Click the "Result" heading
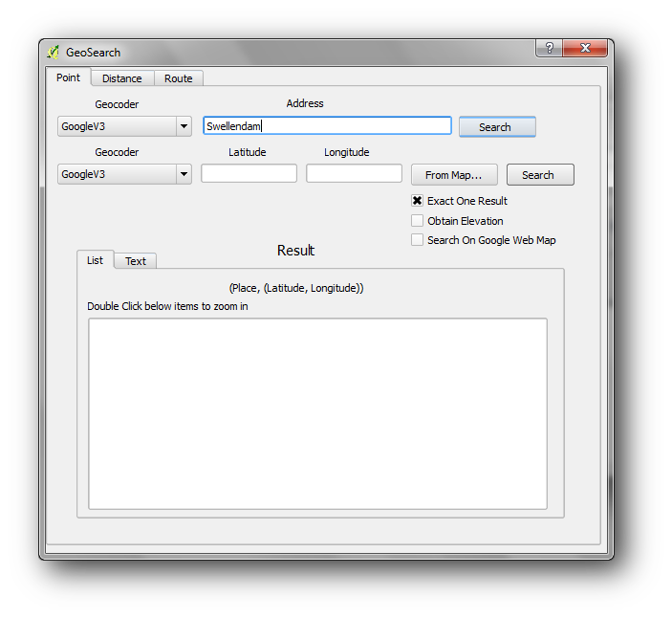Image resolution: width=672 pixels, height=618 pixels. point(295,251)
